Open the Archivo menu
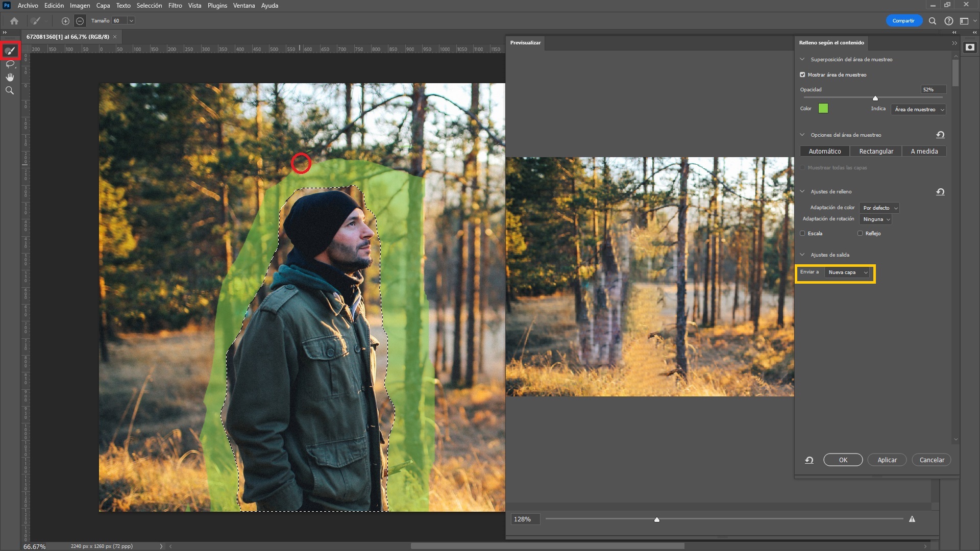 pos(28,6)
